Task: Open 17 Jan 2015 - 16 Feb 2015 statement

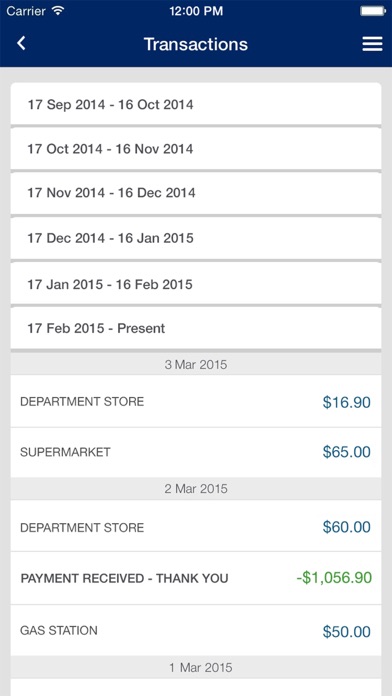Action: (x=196, y=284)
